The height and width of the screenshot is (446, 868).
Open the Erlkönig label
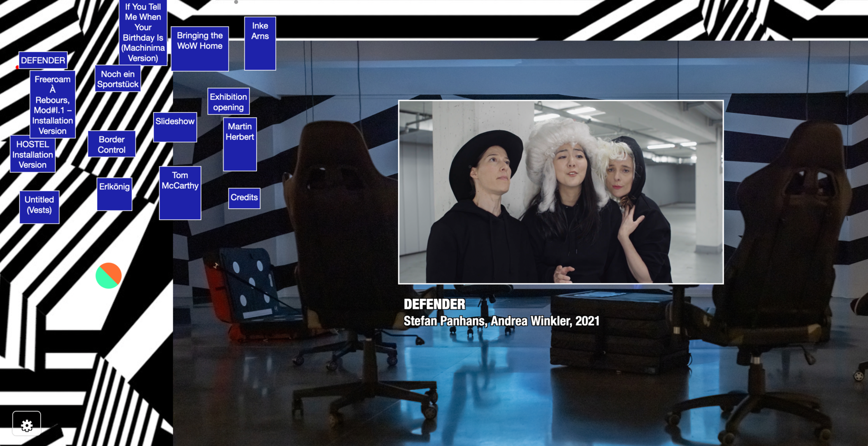pos(114,193)
